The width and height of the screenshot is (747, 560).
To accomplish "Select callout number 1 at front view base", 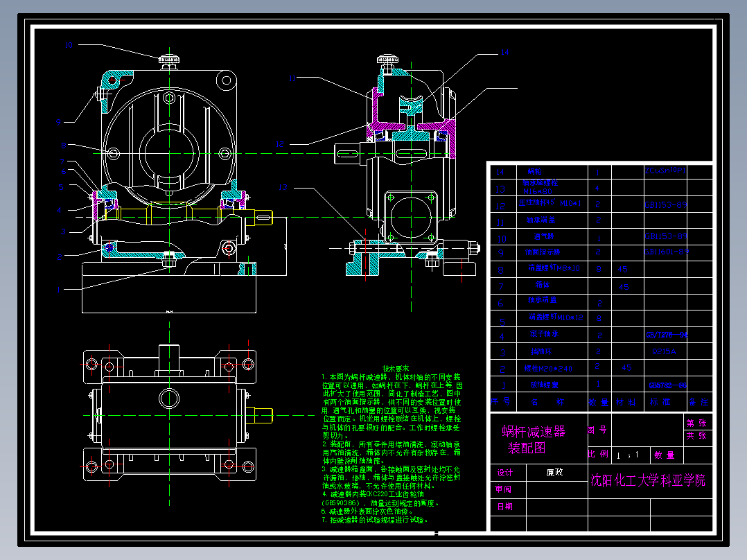I will [59, 289].
